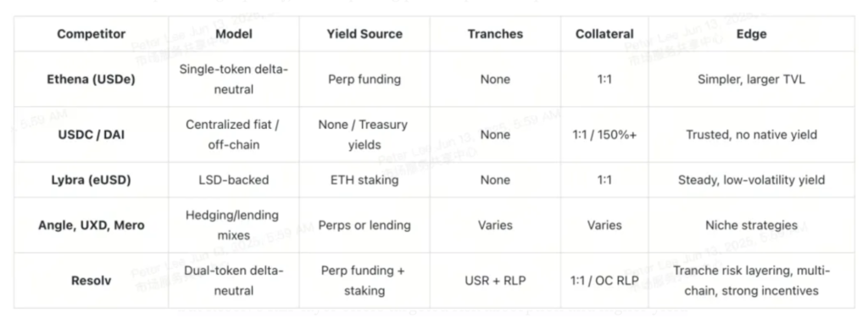
Task: Click the Perps or lending cell
Action: (364, 226)
